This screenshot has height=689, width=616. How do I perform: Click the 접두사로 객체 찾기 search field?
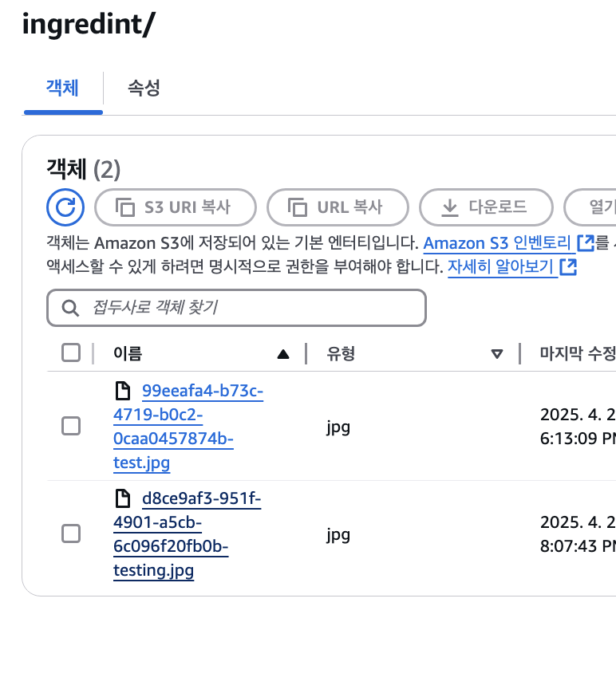pos(236,308)
